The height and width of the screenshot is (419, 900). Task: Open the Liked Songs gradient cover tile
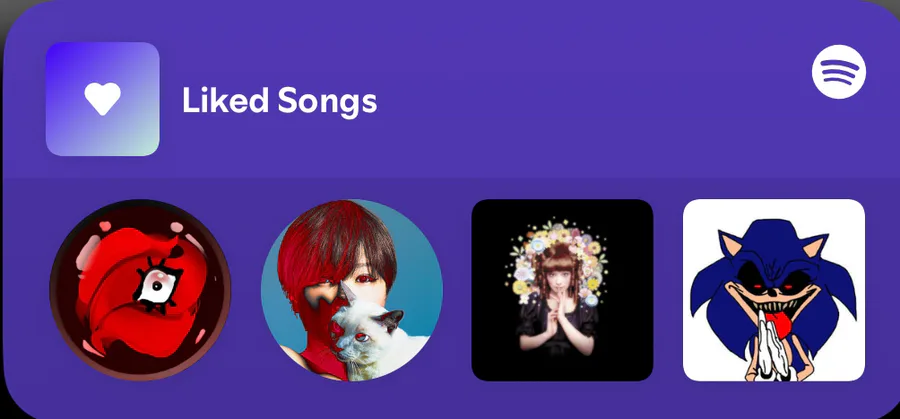102,99
